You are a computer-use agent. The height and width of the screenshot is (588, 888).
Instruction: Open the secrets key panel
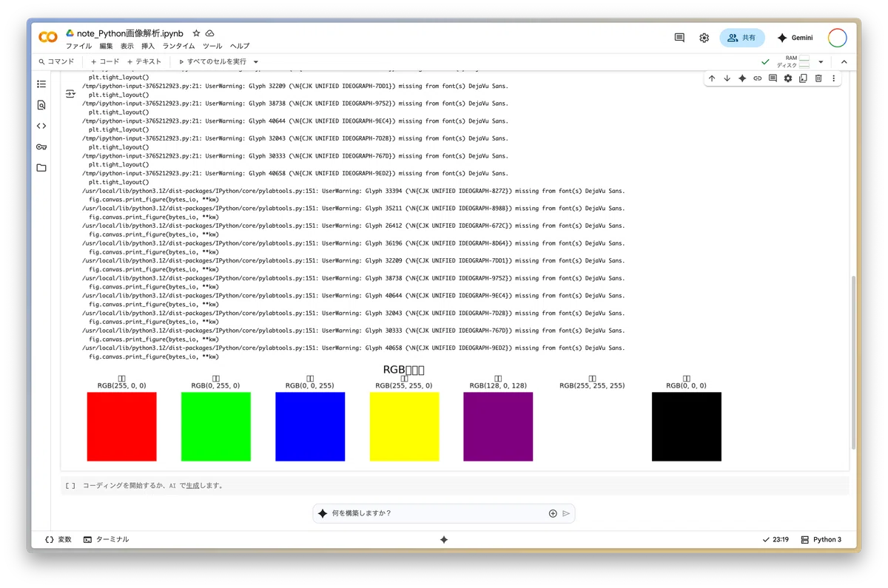[x=41, y=146]
